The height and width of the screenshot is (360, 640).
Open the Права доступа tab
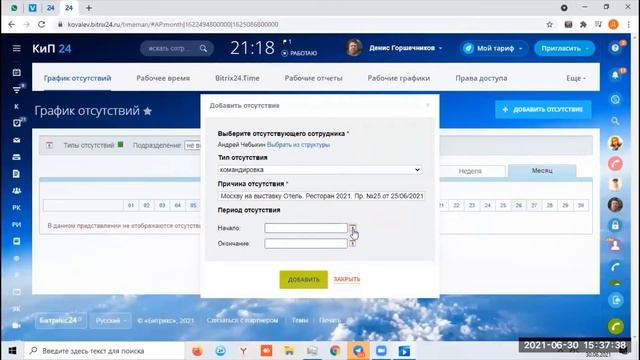(481, 78)
